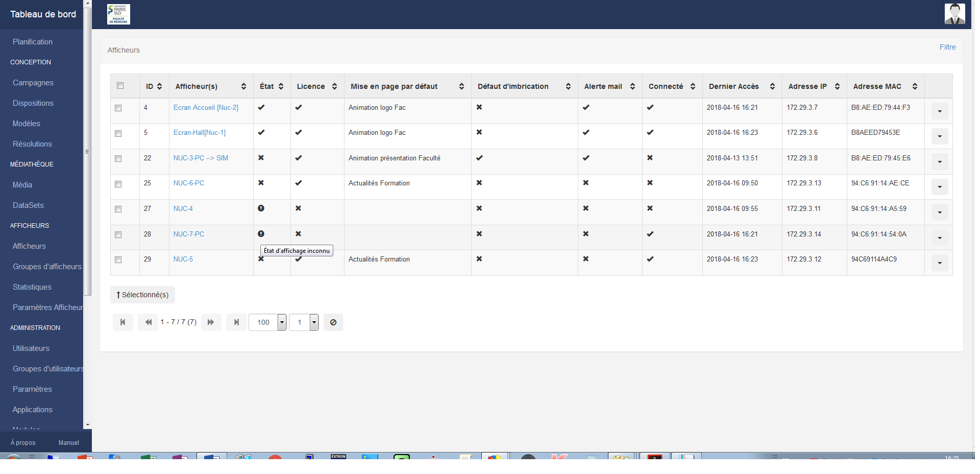Check the row for NUC-3-PC --> SIM

(118, 159)
